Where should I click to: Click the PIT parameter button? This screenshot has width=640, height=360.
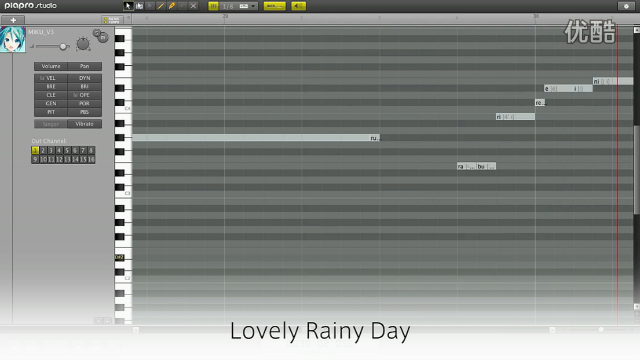tap(51, 112)
